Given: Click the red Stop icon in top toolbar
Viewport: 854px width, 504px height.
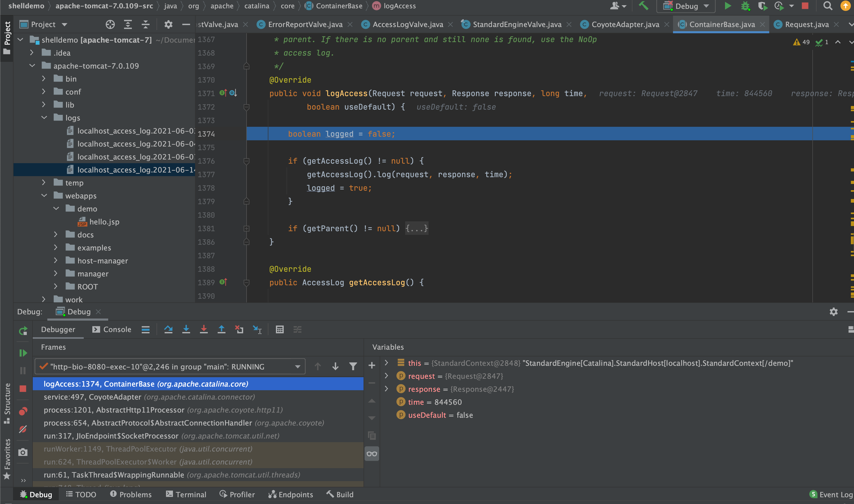Looking at the screenshot, I should click(805, 6).
